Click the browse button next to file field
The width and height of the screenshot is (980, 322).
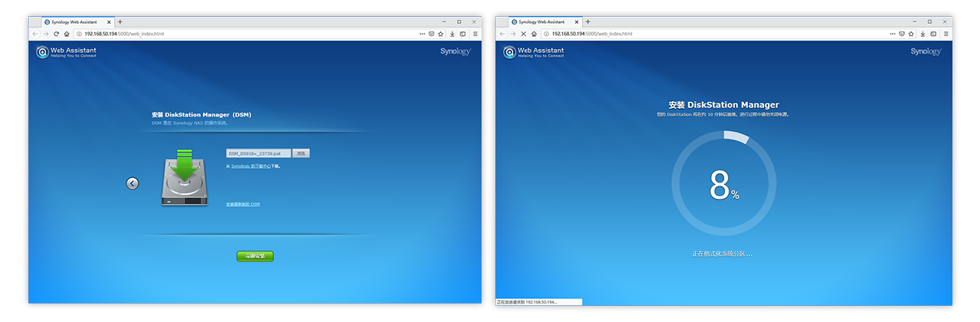(x=302, y=153)
